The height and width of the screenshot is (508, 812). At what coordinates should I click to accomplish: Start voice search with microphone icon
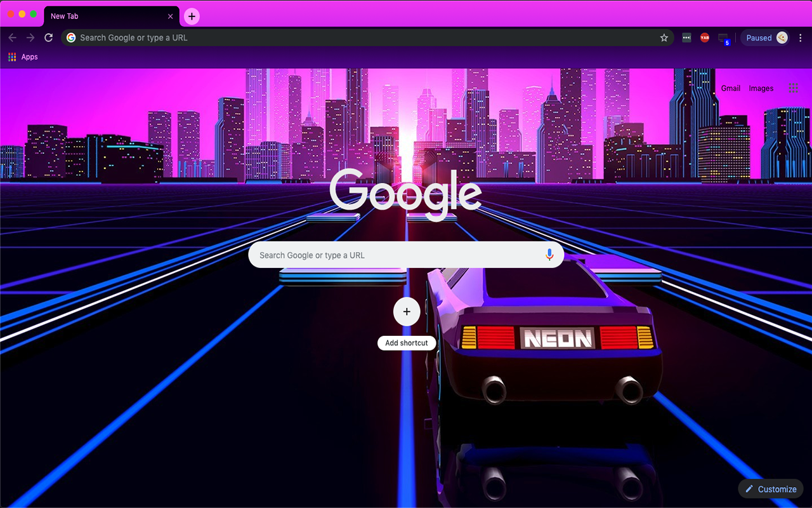(549, 255)
